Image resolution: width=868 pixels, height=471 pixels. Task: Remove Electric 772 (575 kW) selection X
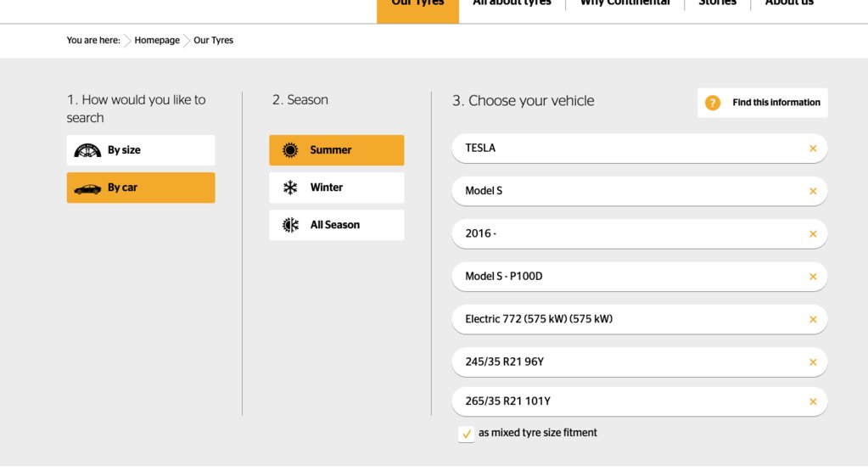point(813,319)
